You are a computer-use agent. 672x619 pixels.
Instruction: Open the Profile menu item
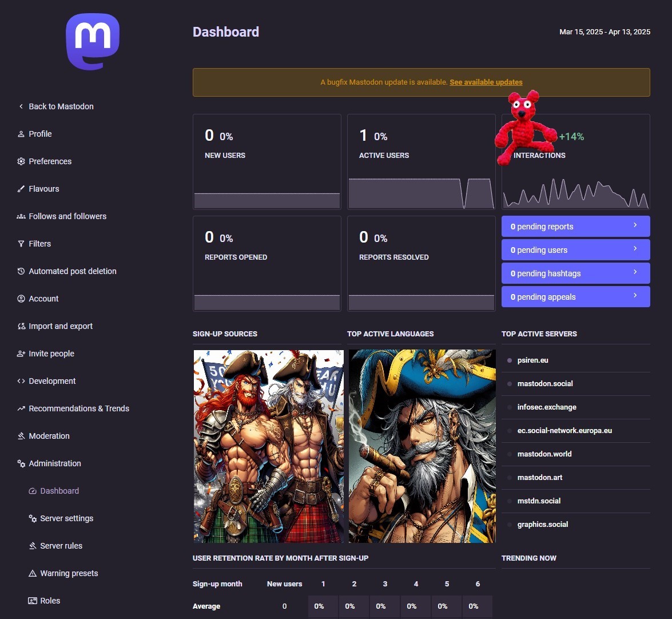tap(40, 134)
